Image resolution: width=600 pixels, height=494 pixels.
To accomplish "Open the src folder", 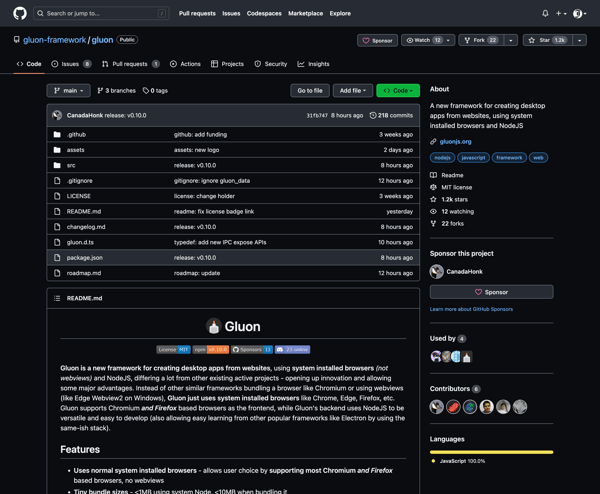I will (71, 165).
